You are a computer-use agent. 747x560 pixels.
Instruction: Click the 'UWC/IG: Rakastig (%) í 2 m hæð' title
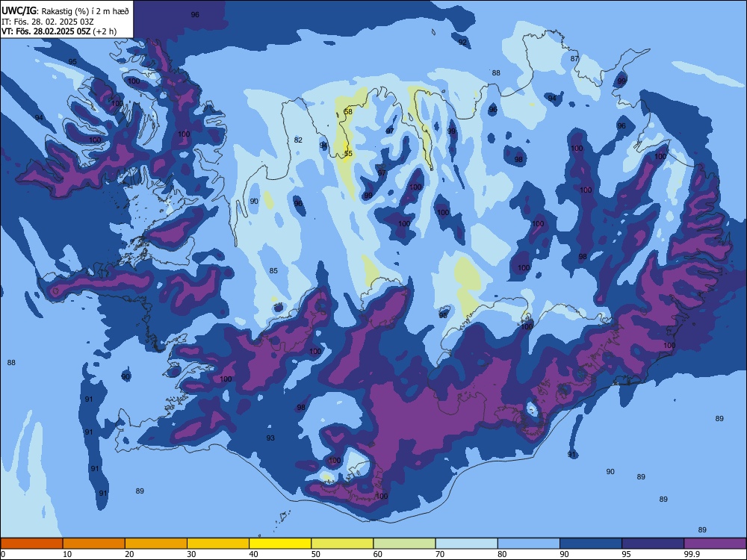click(x=65, y=11)
